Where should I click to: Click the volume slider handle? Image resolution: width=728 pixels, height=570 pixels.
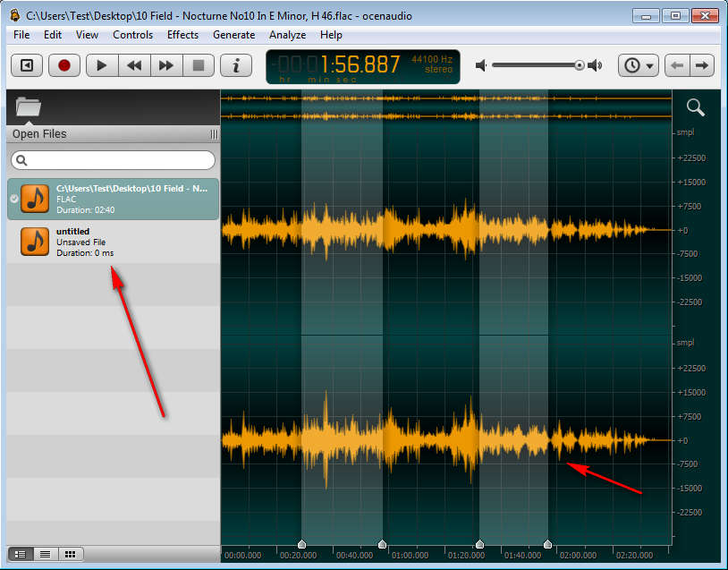point(580,65)
